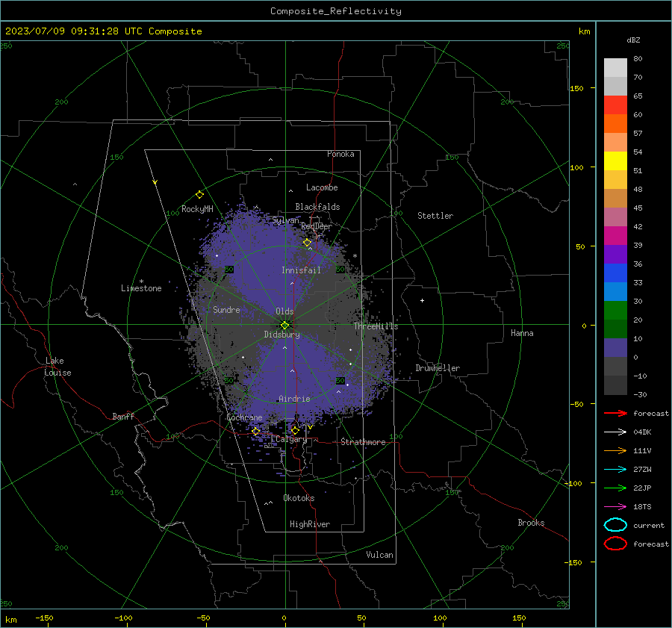Select the yellow 51-54 dBZ color band

pyautogui.click(x=615, y=161)
